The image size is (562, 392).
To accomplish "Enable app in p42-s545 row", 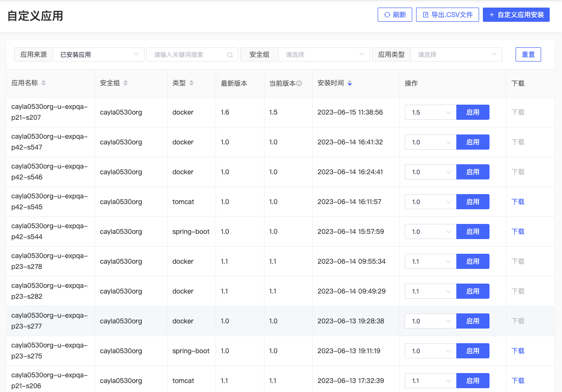I will pyautogui.click(x=473, y=202).
